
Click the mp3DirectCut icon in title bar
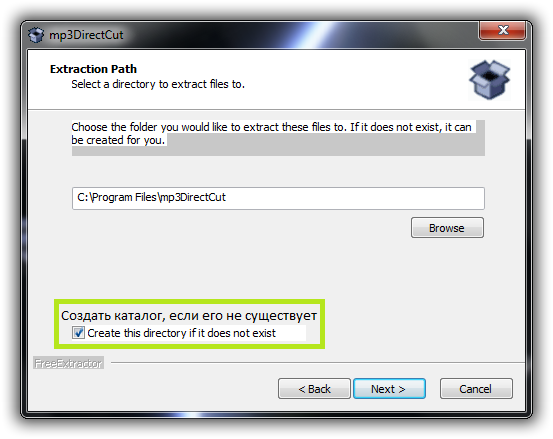[36, 35]
